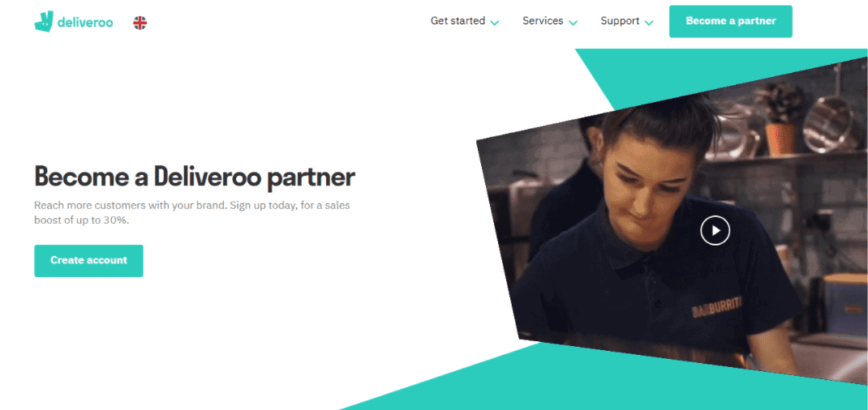Click the Create account button
Image resolution: width=868 pixels, height=410 pixels.
88,261
